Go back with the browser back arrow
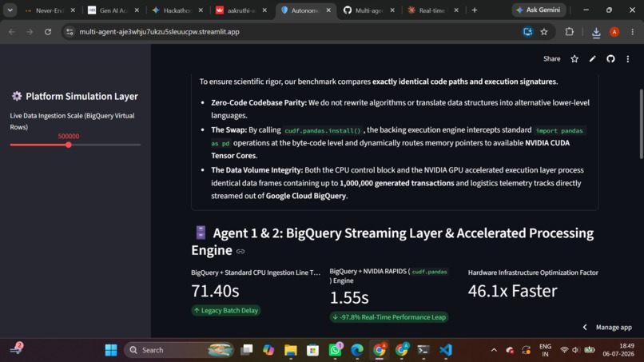The width and height of the screenshot is (644, 362). 11,32
